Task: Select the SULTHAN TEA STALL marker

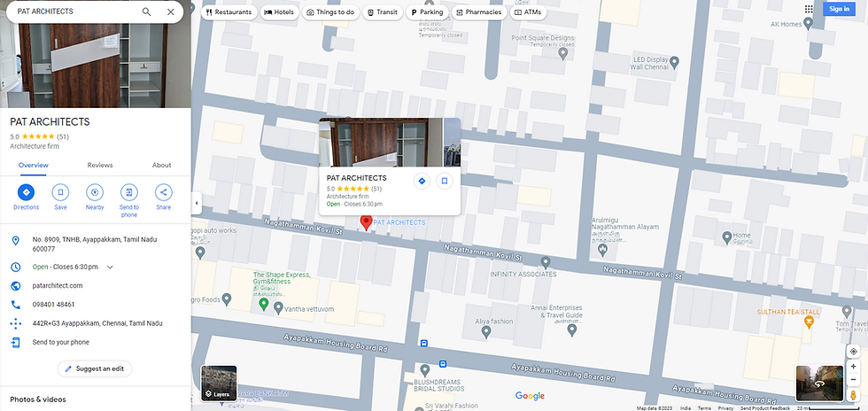Action: [810, 322]
